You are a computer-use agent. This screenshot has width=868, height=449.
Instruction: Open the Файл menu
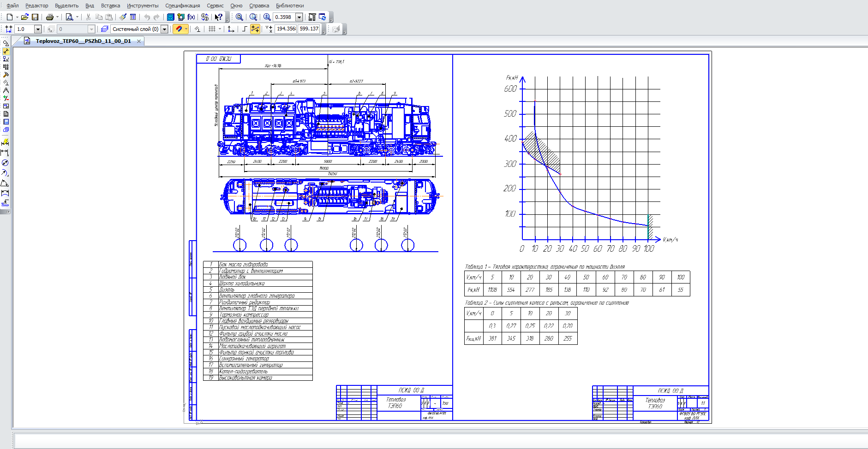pyautogui.click(x=12, y=6)
